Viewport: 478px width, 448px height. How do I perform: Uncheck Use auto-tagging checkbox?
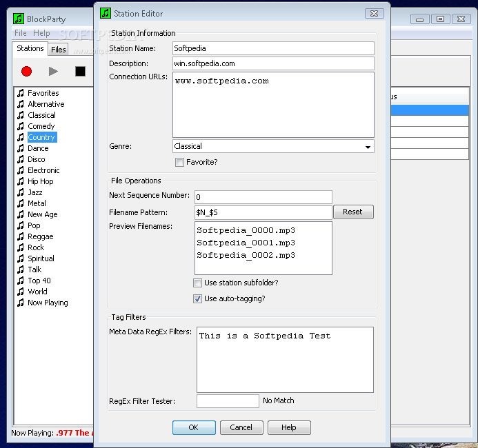pyautogui.click(x=197, y=298)
